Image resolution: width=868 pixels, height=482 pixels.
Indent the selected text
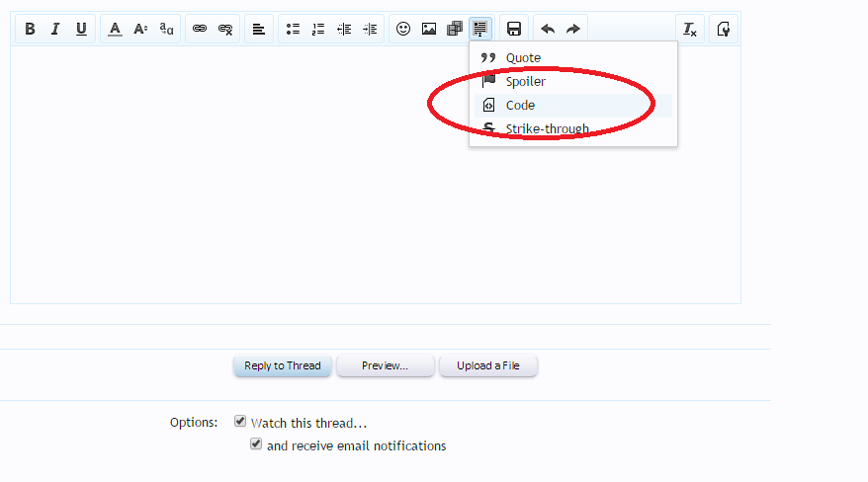click(x=370, y=29)
